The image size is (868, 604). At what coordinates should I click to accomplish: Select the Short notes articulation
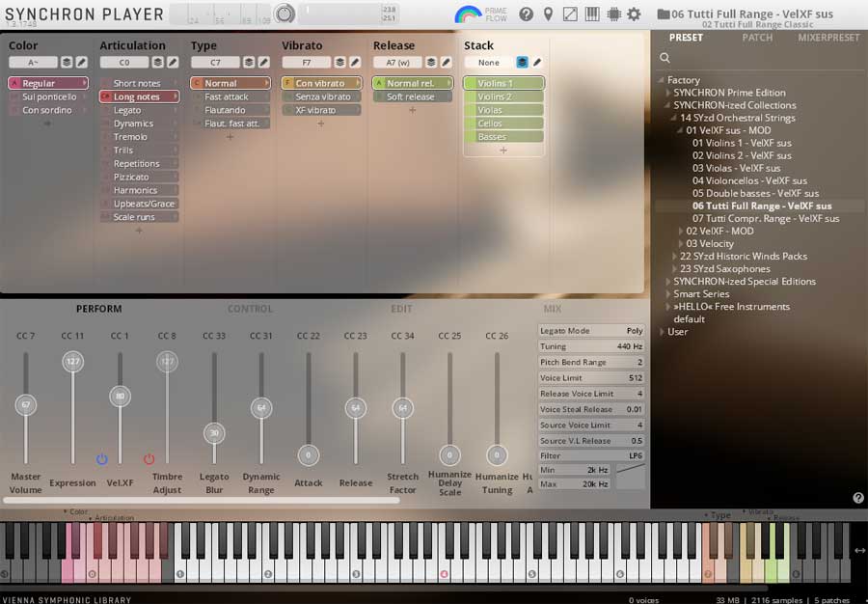(x=140, y=83)
